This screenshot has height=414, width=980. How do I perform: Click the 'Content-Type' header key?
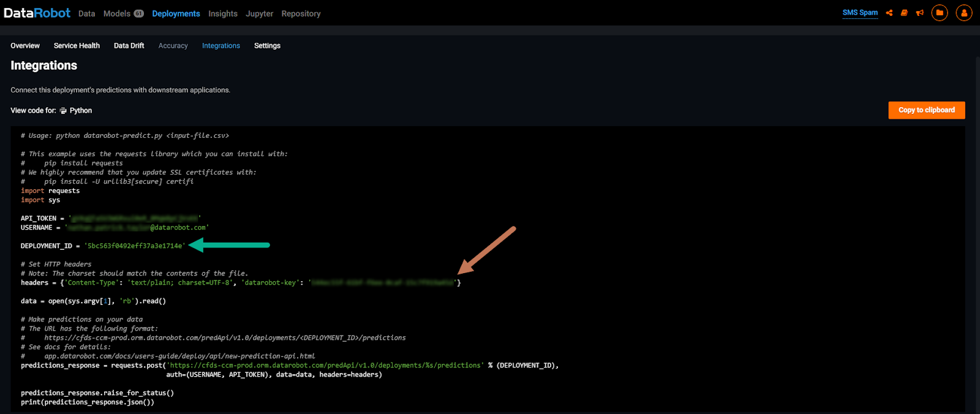tap(91, 283)
